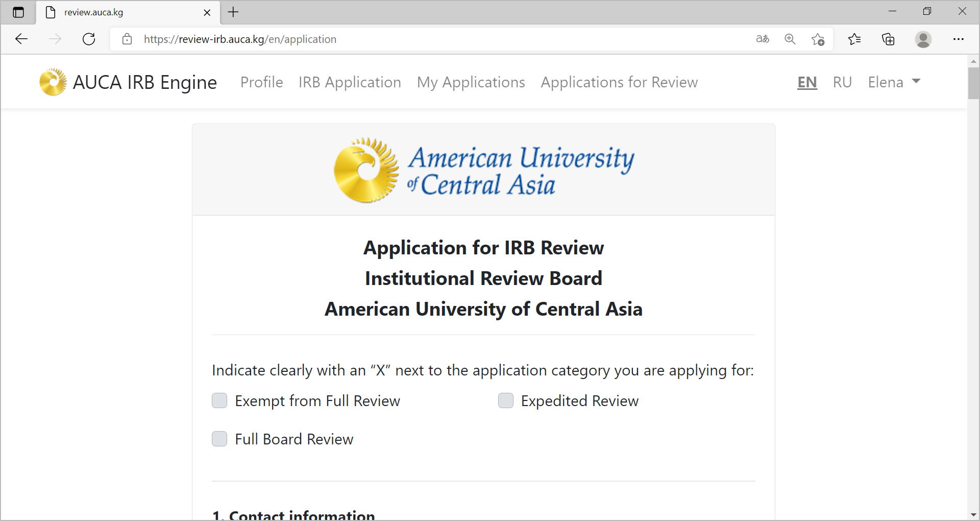Switch language to EN
Viewport: 980px width, 521px height.
click(x=807, y=82)
